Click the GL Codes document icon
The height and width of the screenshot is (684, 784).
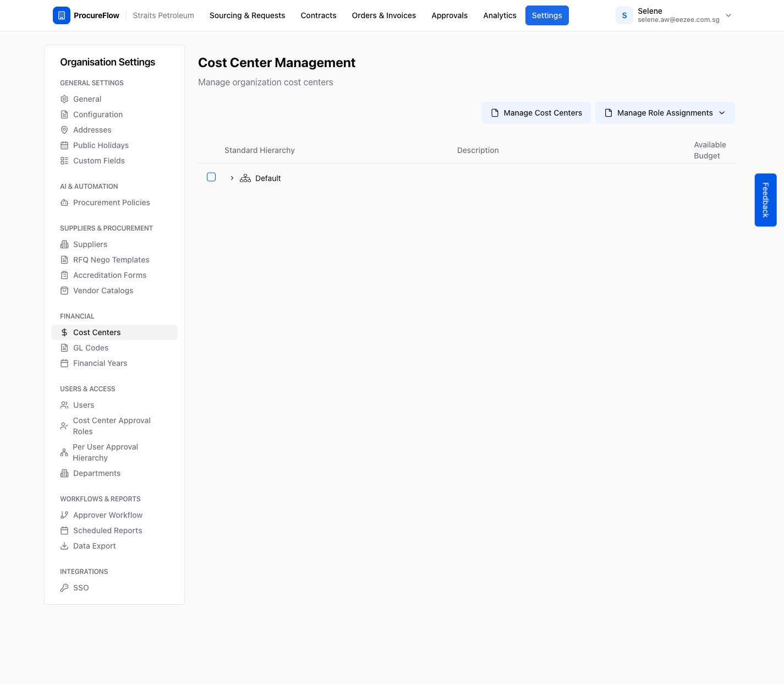64,348
